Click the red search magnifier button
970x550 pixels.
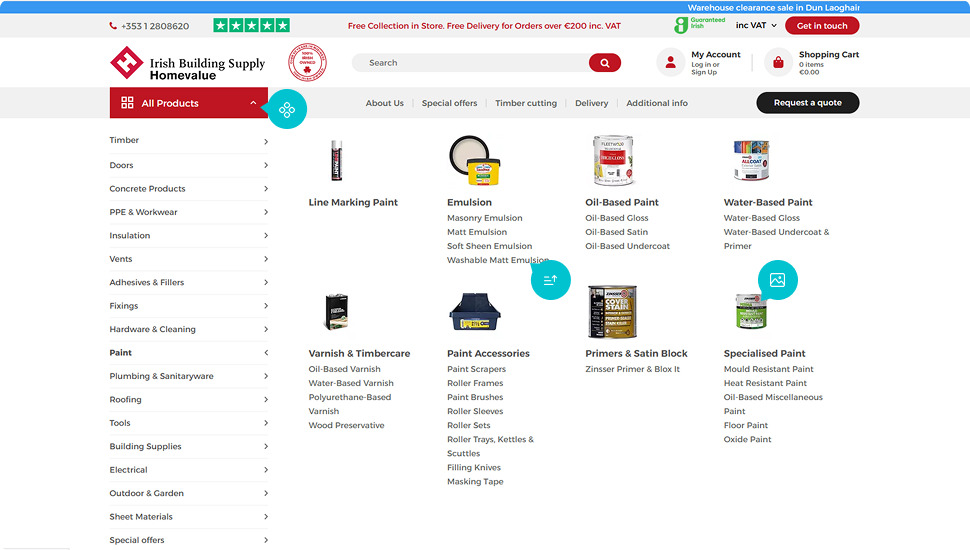tap(604, 63)
